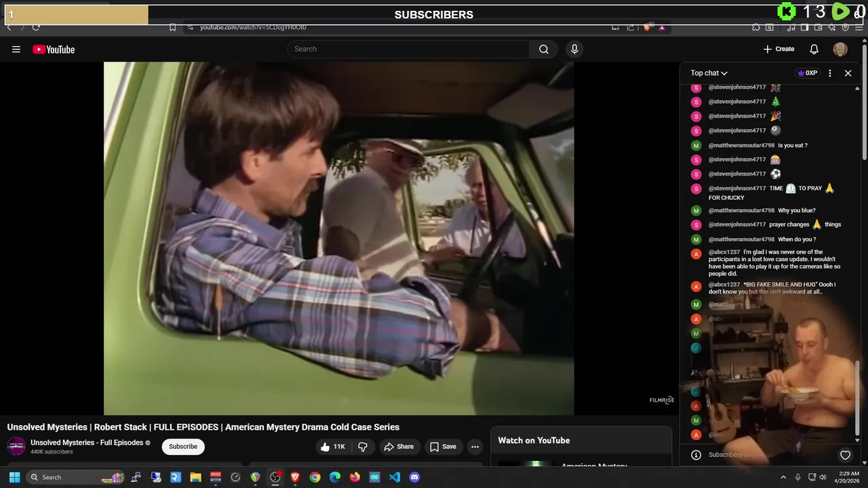The image size is (868, 488).
Task: Click the search magnifier button
Action: coord(544,49)
